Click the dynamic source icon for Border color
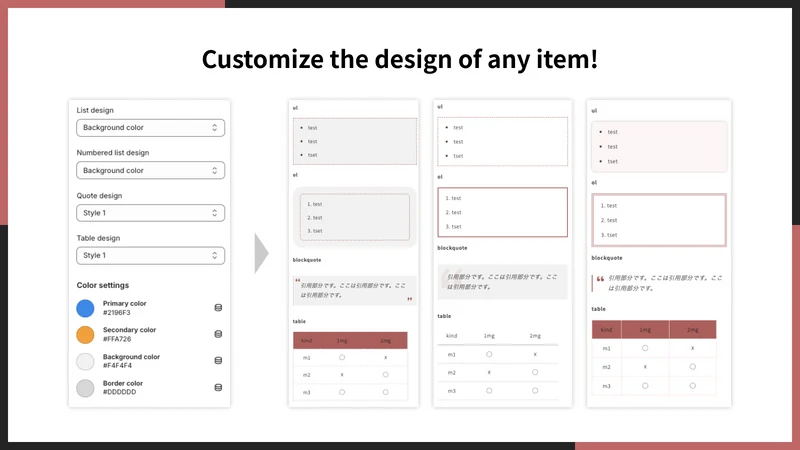Image resolution: width=800 pixels, height=450 pixels. 218,387
